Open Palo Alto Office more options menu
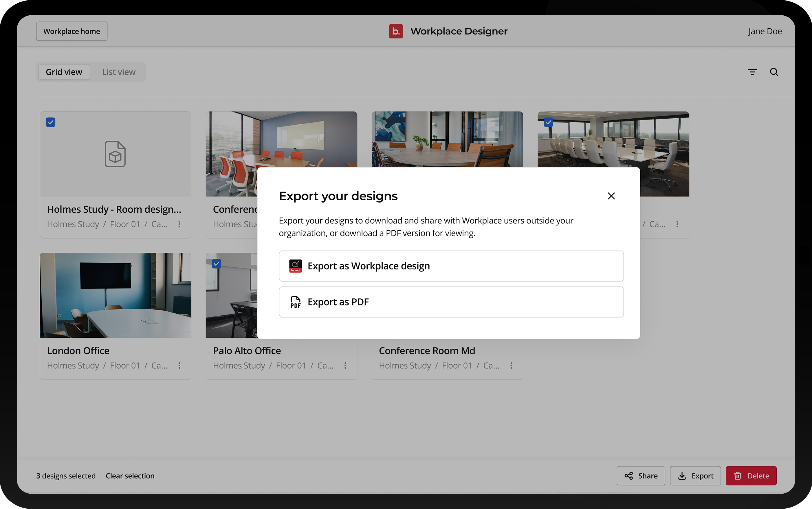Image resolution: width=812 pixels, height=509 pixels. click(x=345, y=365)
